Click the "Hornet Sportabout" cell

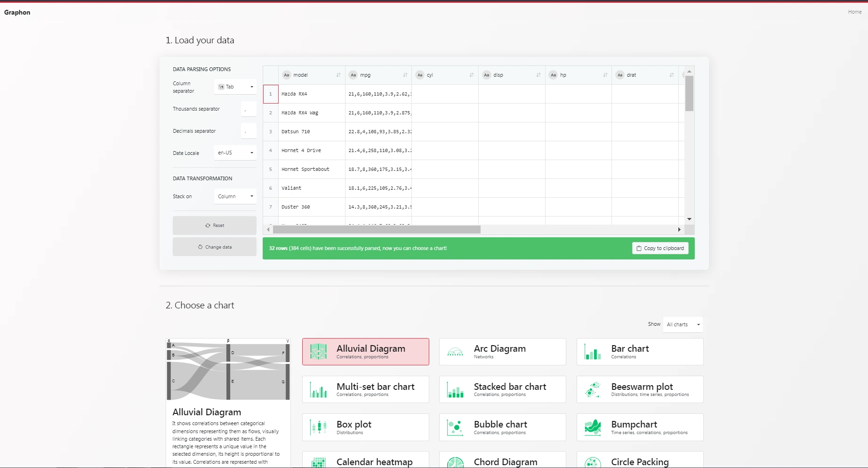312,169
